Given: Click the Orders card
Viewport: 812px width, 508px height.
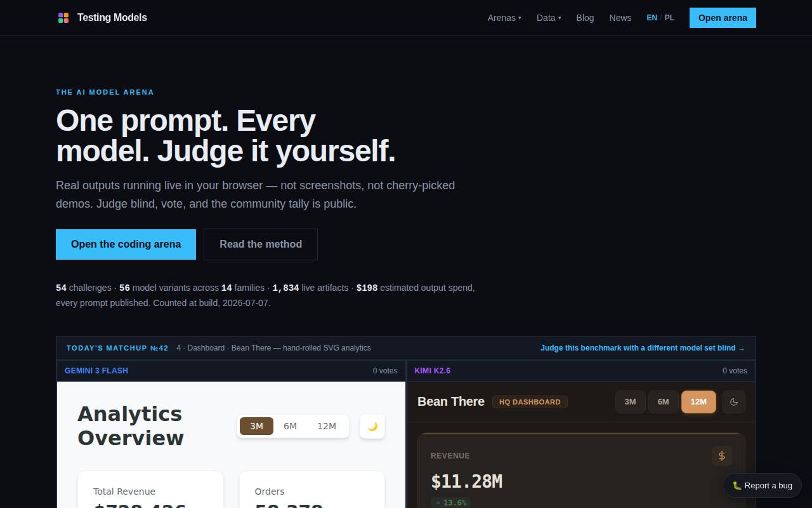Looking at the screenshot, I should (312, 490).
